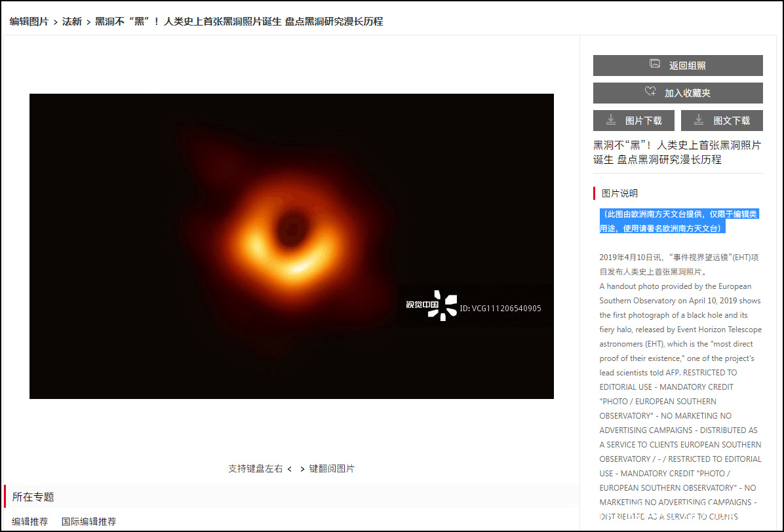Image resolution: width=784 pixels, height=532 pixels.
Task: Click the sidebar headline 黑洞不“黑”
Action: 677,153
